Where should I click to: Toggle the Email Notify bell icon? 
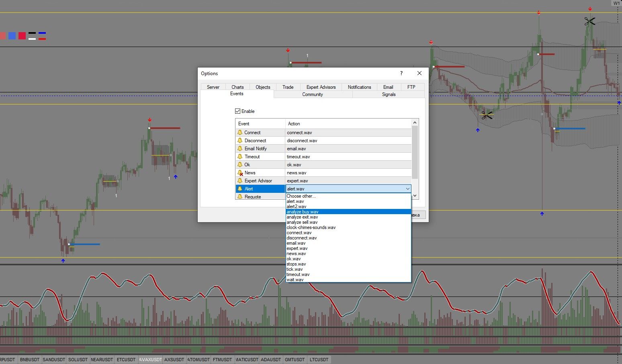240,149
